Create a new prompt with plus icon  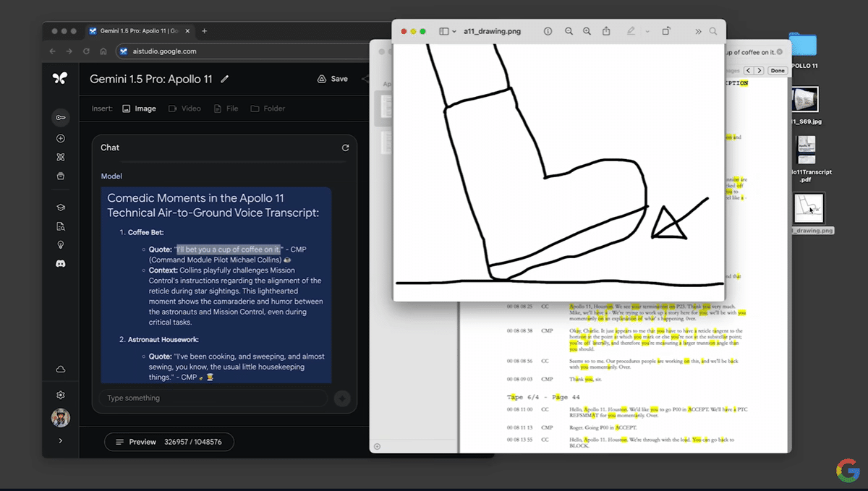click(61, 138)
